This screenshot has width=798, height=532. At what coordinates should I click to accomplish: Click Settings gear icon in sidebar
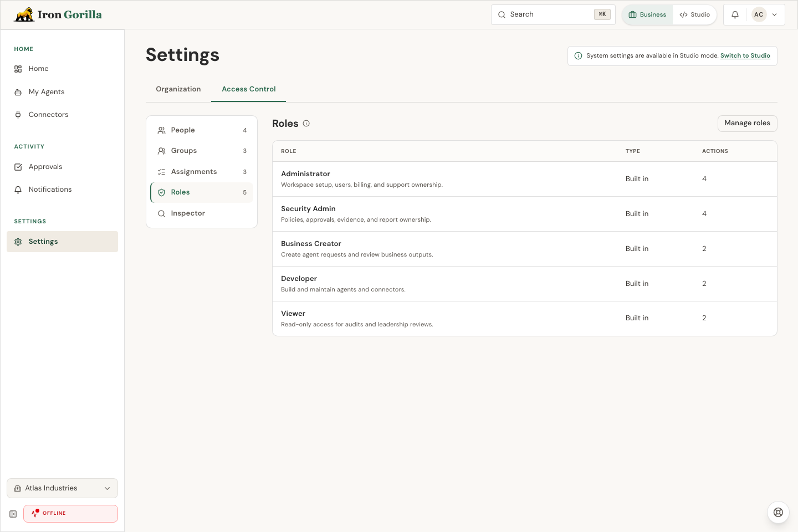click(x=18, y=242)
